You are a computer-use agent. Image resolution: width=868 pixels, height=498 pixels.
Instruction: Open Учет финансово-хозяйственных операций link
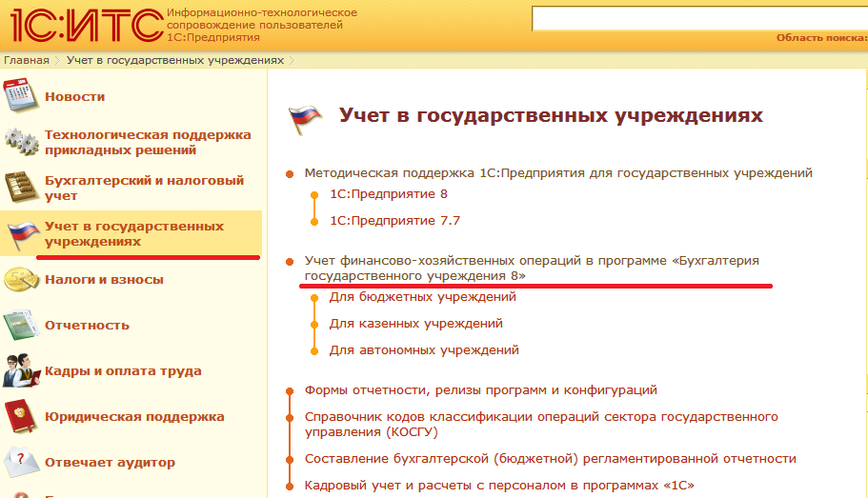pyautogui.click(x=532, y=269)
